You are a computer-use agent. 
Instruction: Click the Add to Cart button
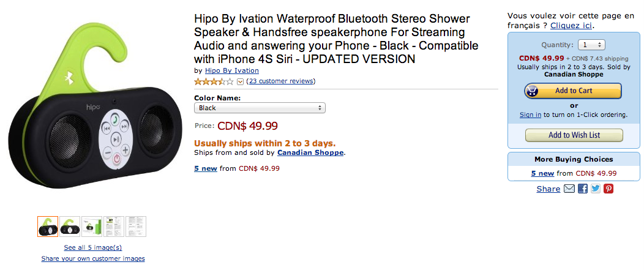tap(573, 91)
